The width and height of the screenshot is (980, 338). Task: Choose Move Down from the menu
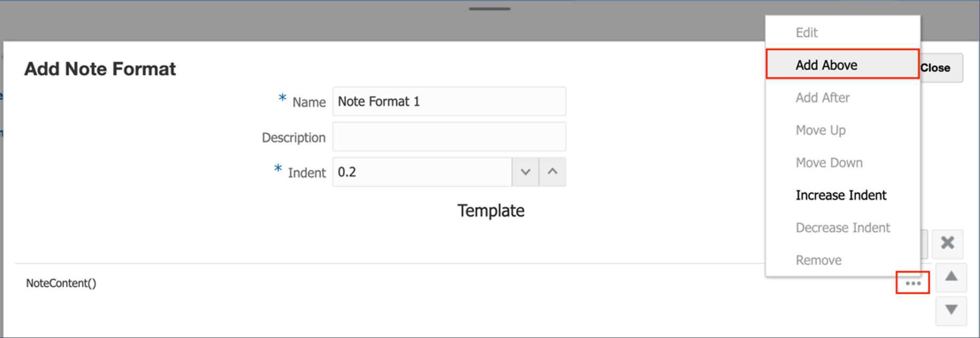829,162
